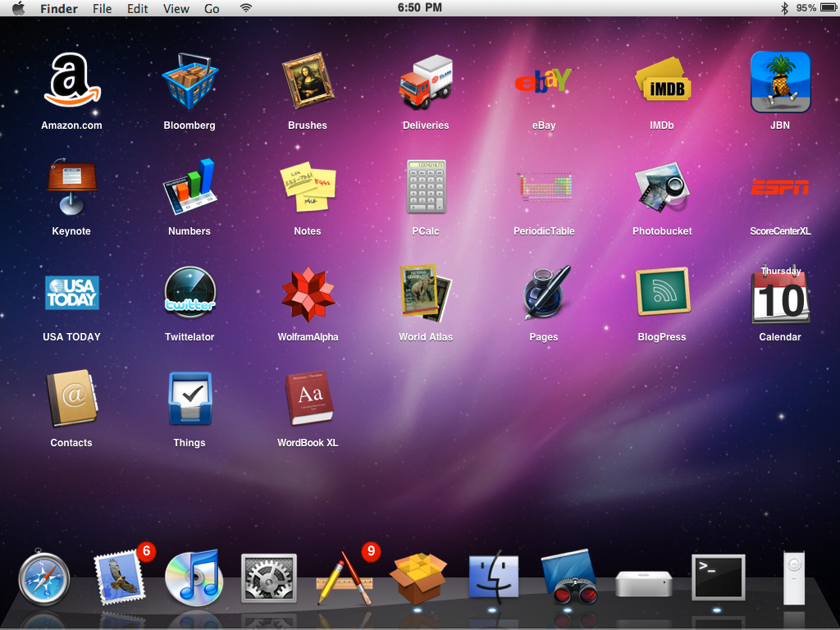Open the BlogPress chalkboard icon
Screen dimensions: 840x630
[663, 291]
